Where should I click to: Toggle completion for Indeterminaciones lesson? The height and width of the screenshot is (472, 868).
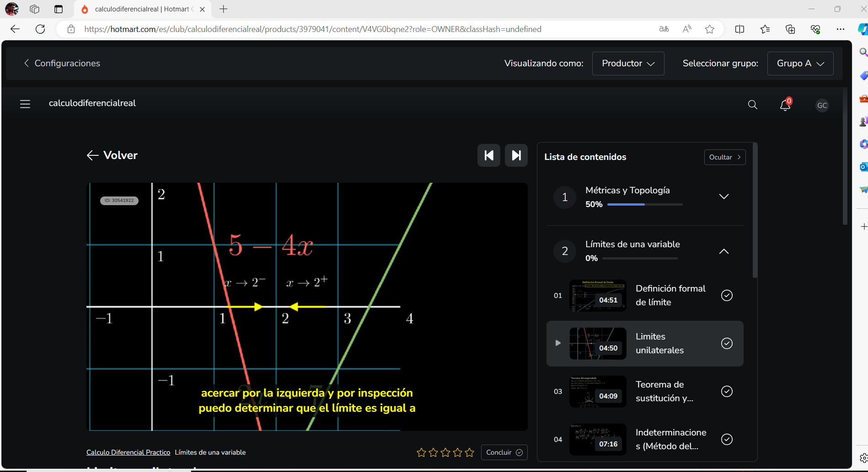point(727,440)
